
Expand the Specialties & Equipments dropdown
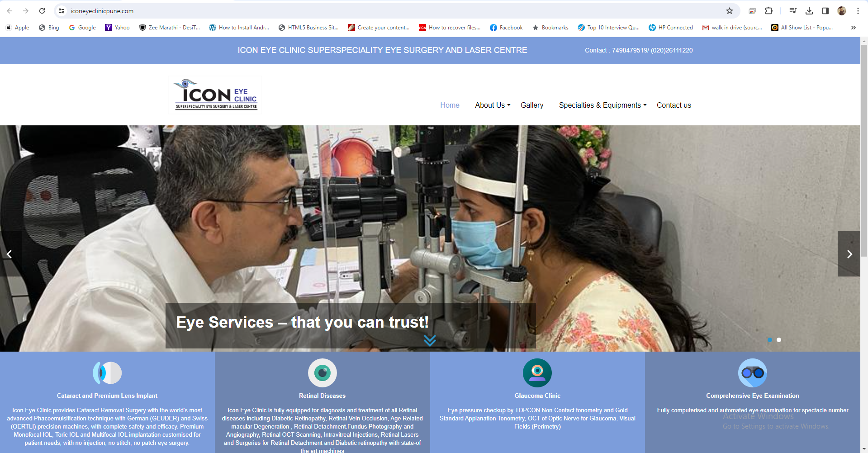(x=602, y=105)
